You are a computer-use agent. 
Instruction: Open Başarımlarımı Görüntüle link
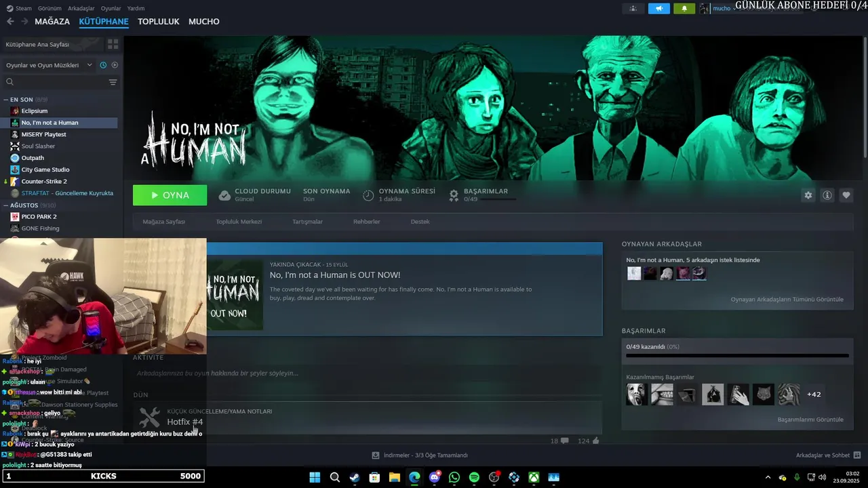click(x=810, y=420)
